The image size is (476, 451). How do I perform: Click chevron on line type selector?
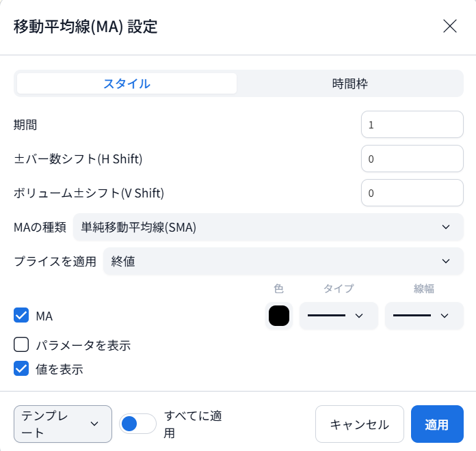359,316
